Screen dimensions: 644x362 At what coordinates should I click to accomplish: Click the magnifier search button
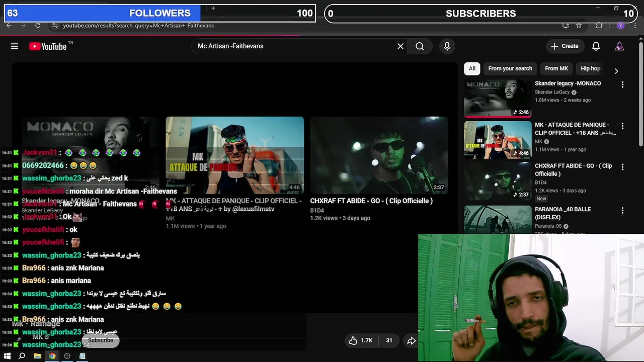pos(420,46)
